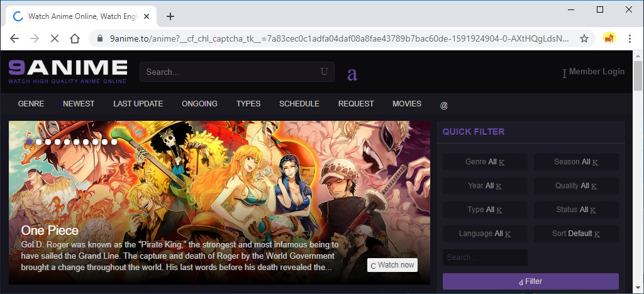Open the REQUEST page
Viewport: 644px width, 294px height.
tap(356, 104)
